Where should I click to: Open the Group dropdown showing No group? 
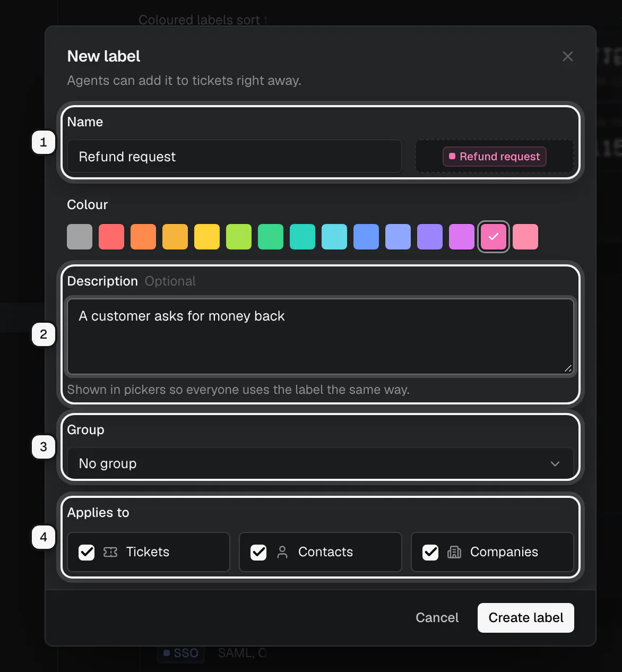321,463
